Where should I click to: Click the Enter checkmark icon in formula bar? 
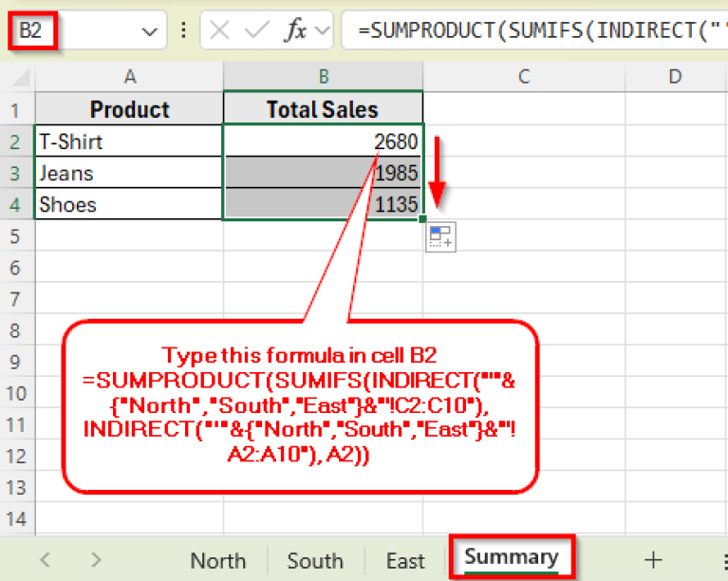pyautogui.click(x=253, y=30)
